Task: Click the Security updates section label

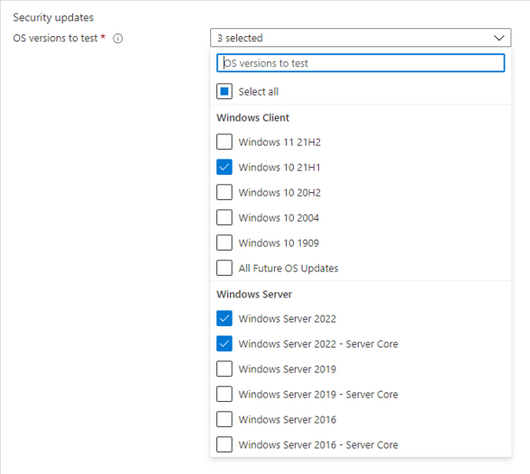Action: [x=53, y=17]
